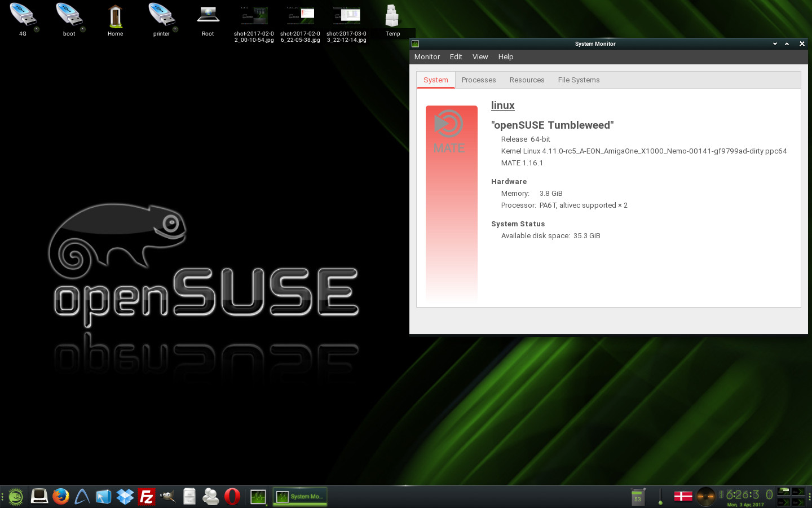Switch to the Resources tab

[x=527, y=80]
